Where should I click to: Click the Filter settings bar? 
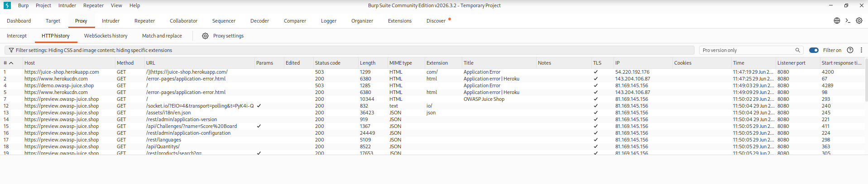[x=349, y=50]
